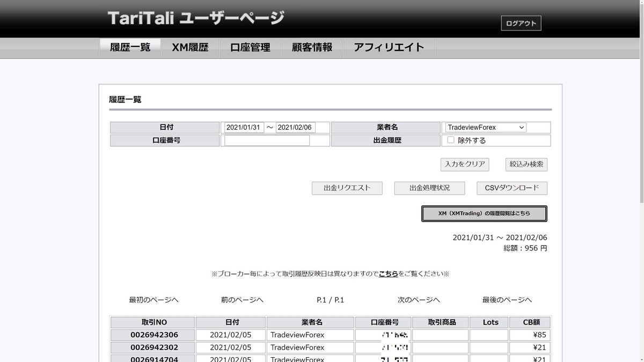
Task: Switch to the XM履歴 tab
Action: 190,48
